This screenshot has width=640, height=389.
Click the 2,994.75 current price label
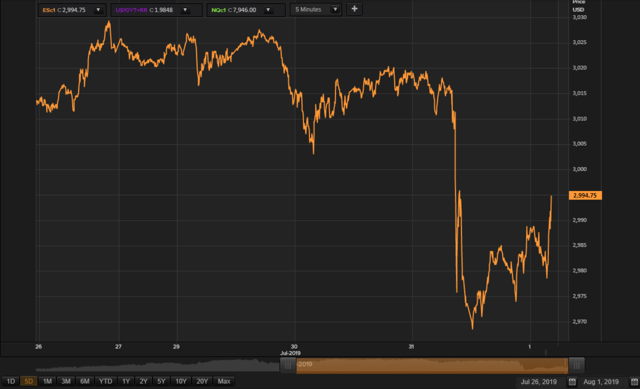[x=585, y=196]
